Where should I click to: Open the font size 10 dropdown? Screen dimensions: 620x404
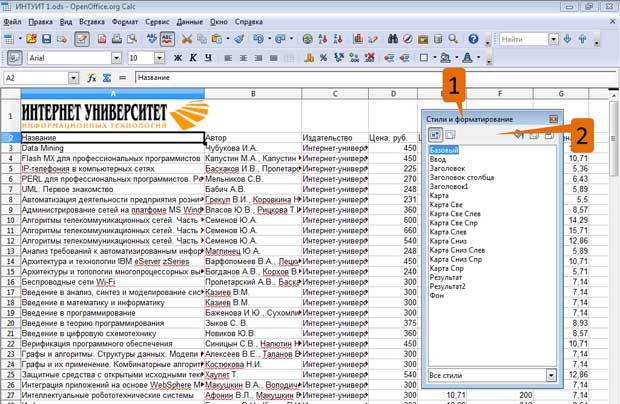[x=159, y=58]
